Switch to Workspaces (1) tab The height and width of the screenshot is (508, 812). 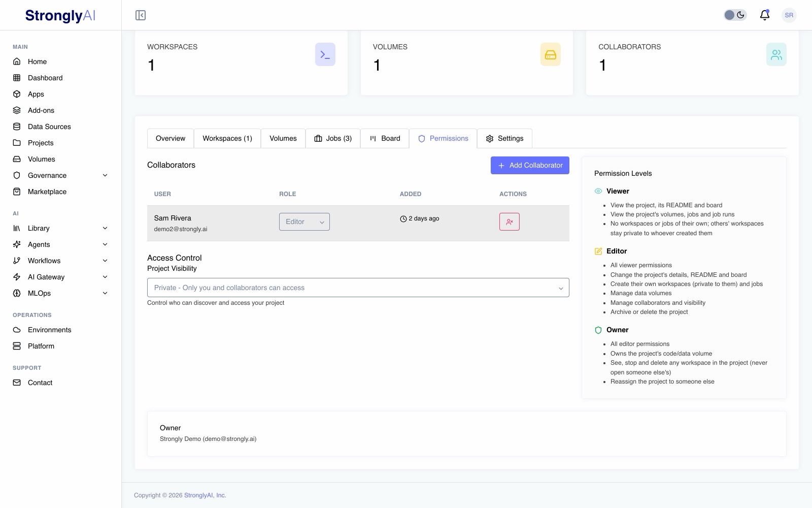click(x=227, y=138)
